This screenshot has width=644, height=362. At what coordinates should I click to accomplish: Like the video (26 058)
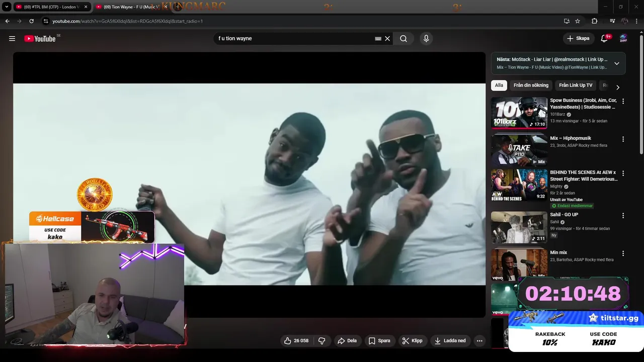(x=296, y=341)
